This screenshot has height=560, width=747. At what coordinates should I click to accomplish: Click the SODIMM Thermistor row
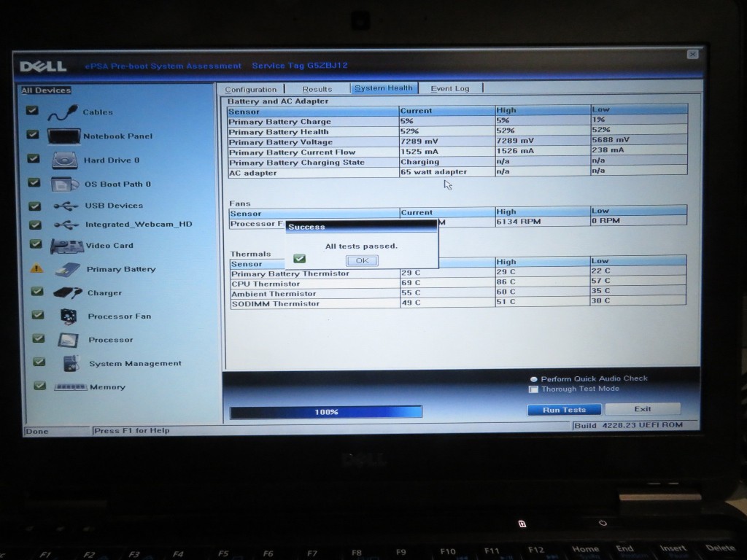pos(458,303)
